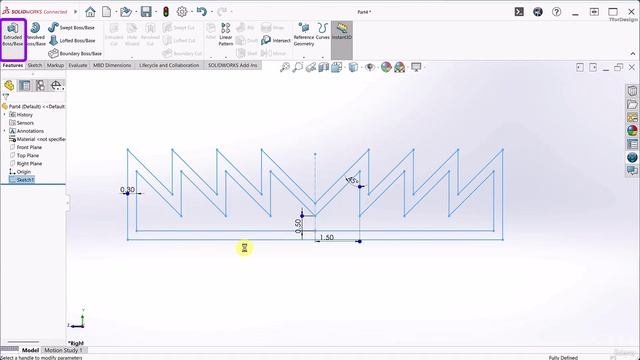640x360 pixels.
Task: Select Sketch1 in the feature tree
Action: (22, 180)
